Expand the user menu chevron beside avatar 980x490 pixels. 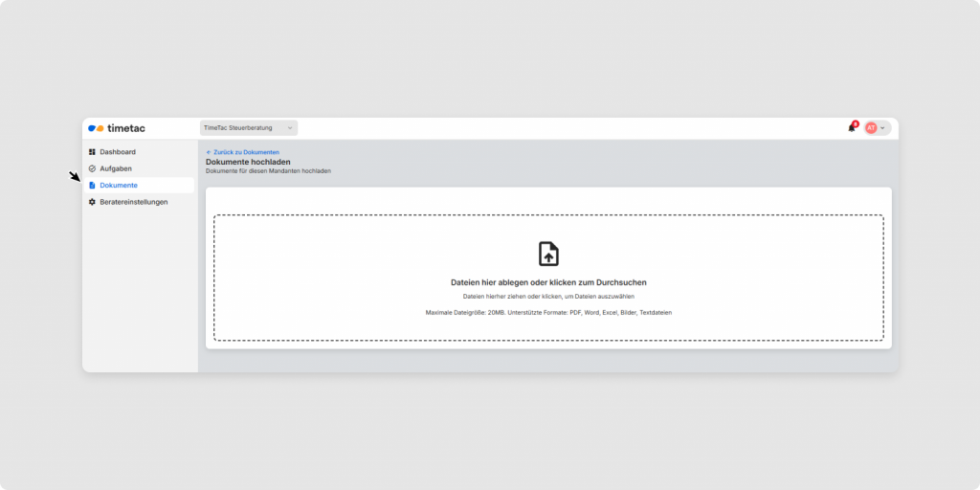click(x=883, y=128)
